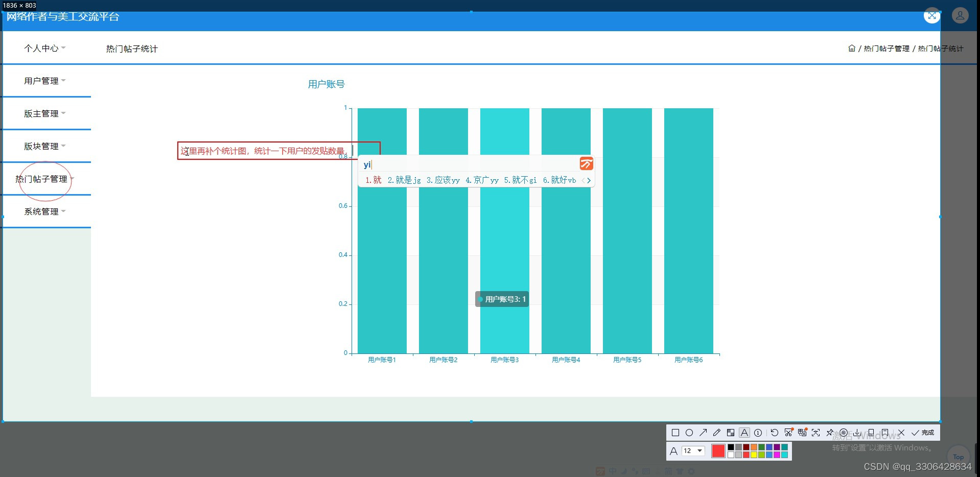
Task: Click the home icon in breadcrumb
Action: [x=852, y=49]
